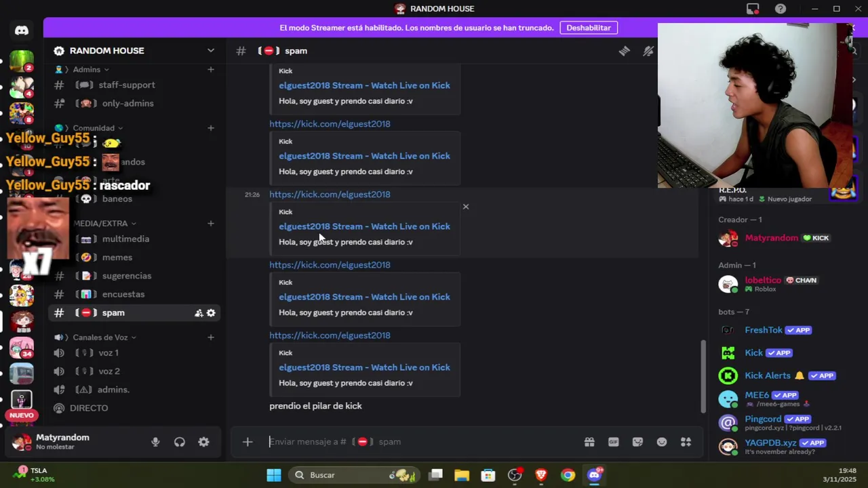The width and height of the screenshot is (868, 488).
Task: Open the apps launcher icon in message bar
Action: [686, 442]
